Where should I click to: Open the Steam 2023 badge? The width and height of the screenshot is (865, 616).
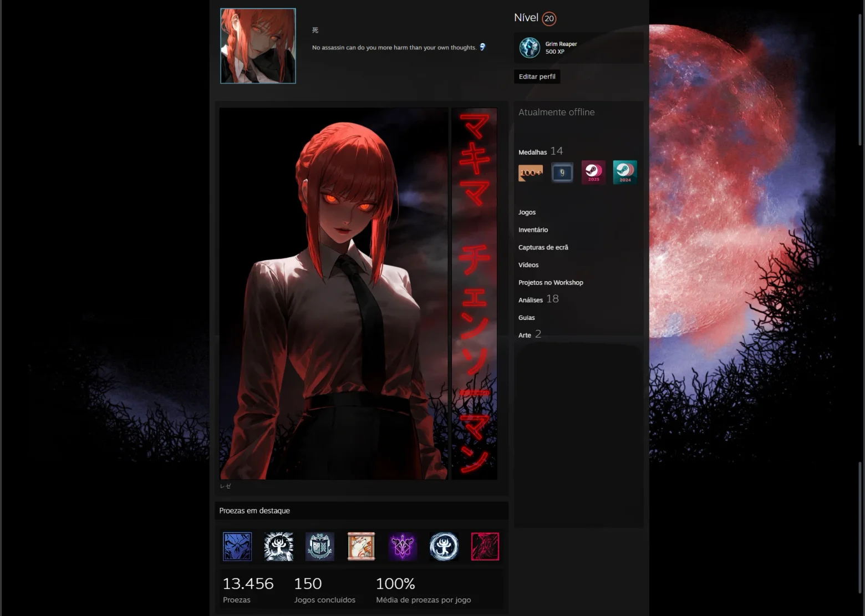593,172
